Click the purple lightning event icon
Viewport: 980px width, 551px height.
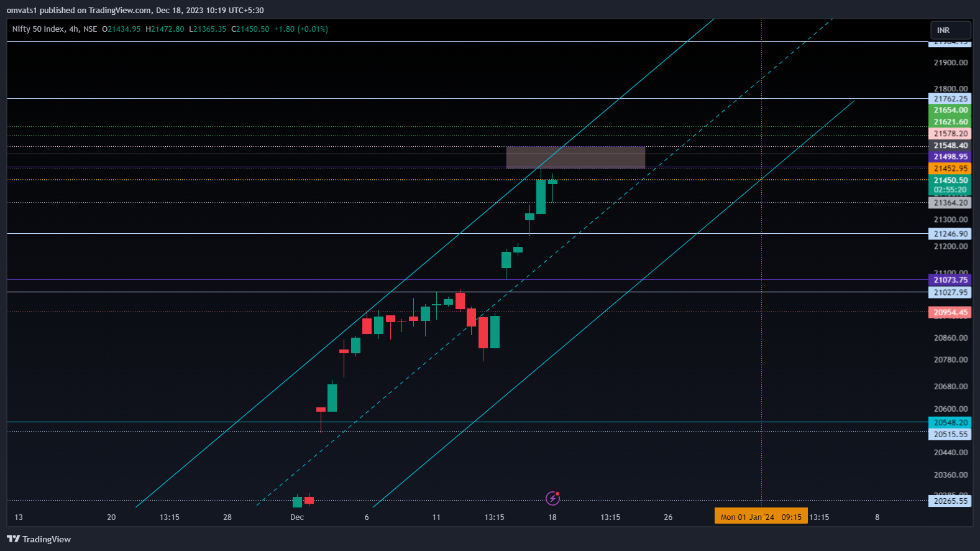pyautogui.click(x=552, y=498)
